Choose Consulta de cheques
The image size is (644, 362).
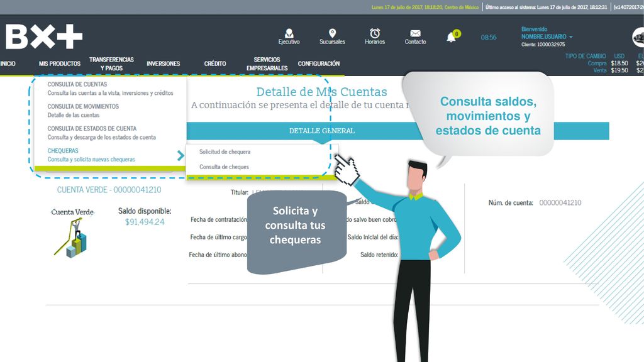tap(224, 167)
